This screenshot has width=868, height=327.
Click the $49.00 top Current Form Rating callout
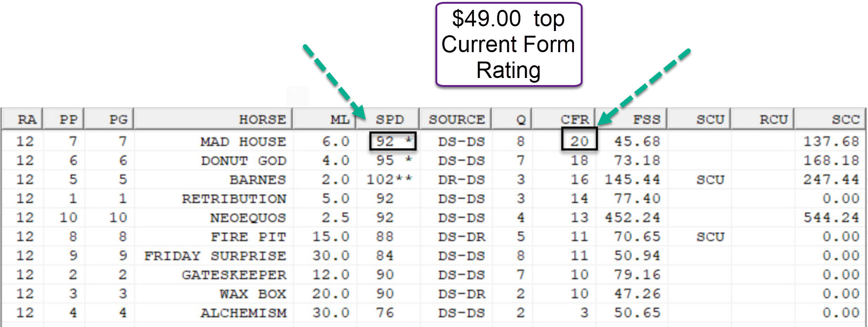[x=508, y=45]
